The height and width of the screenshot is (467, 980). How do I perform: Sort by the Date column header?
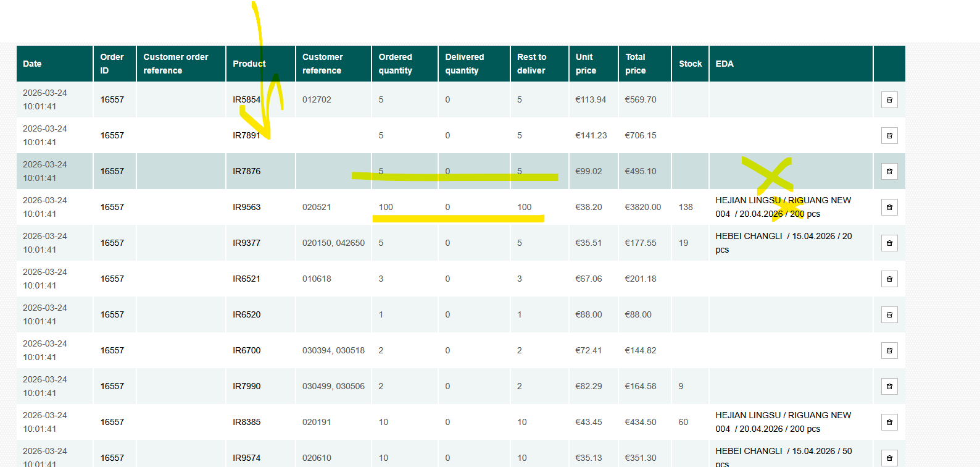pos(32,64)
